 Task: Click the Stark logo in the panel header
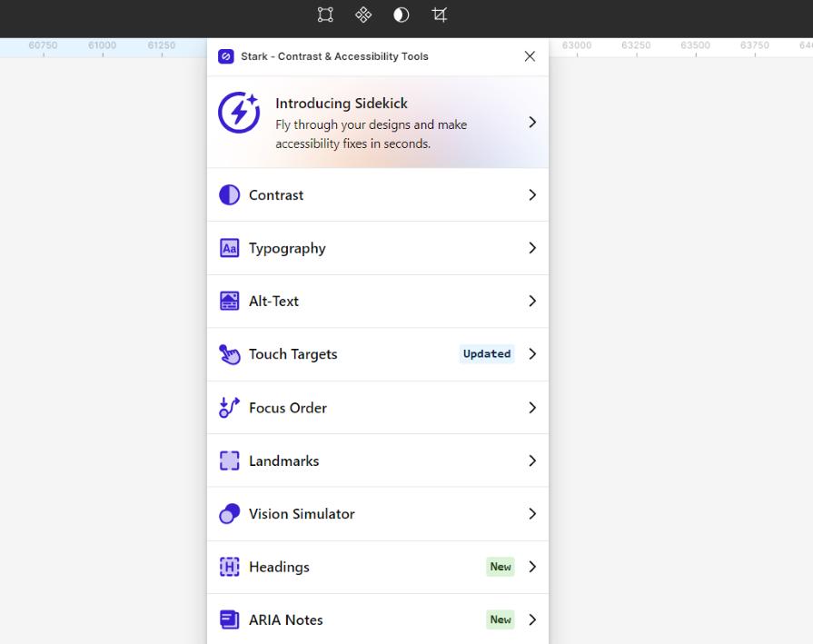[225, 55]
